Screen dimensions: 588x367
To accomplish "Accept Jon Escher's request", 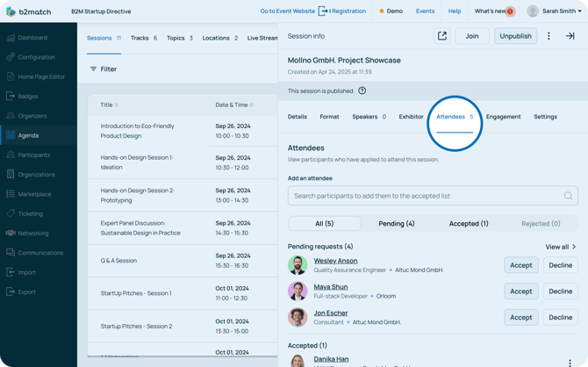I will click(x=521, y=318).
